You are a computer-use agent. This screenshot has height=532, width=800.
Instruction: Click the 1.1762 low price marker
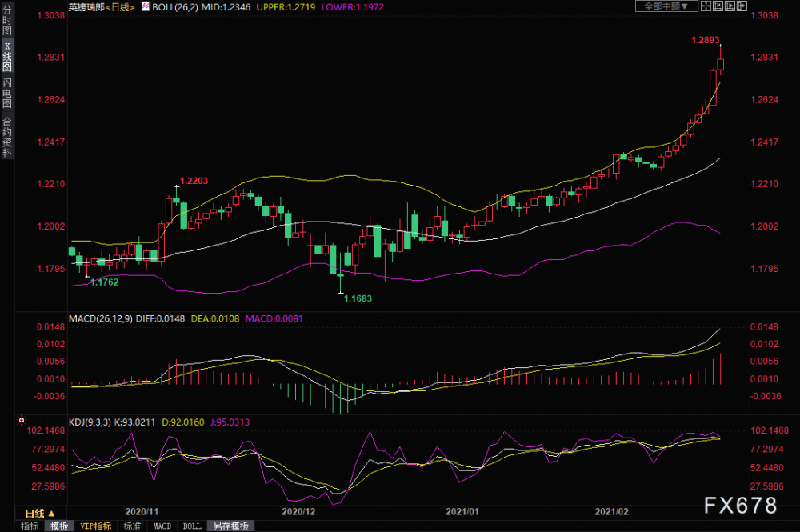tap(104, 282)
